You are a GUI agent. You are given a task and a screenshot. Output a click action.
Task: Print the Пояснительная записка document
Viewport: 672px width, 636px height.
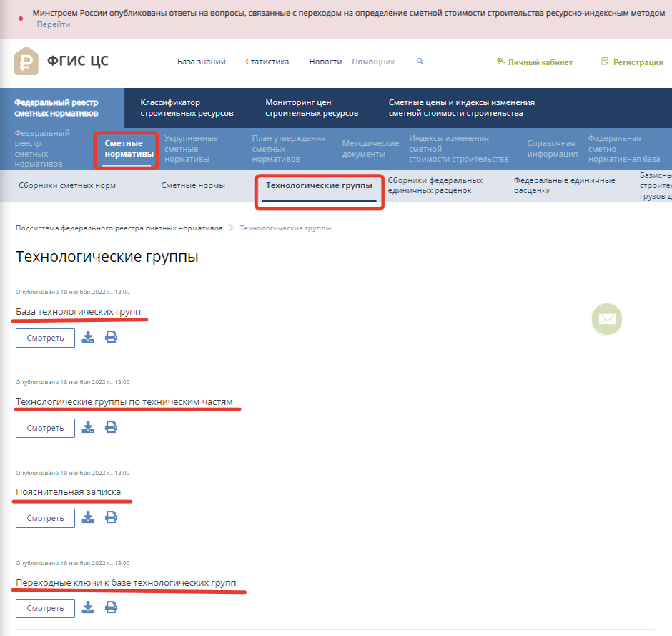111,517
